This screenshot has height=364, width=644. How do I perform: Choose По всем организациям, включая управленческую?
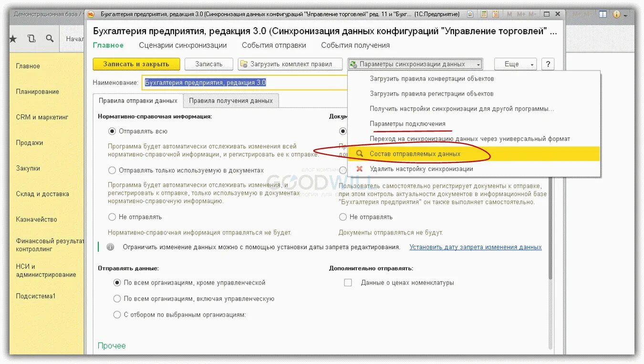[117, 299]
